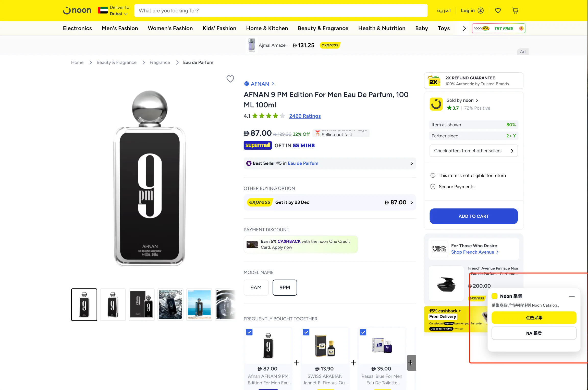Expand Check offers from 4 other sellers

click(x=473, y=151)
